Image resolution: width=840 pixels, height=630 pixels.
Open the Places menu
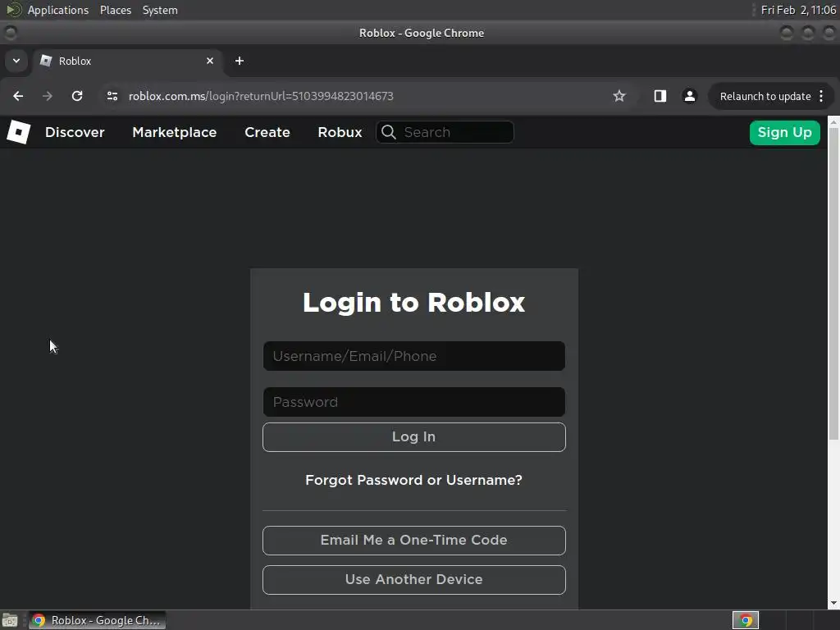[115, 10]
